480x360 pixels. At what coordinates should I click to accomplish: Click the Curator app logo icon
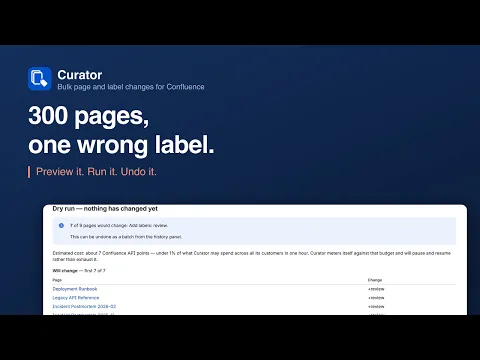coord(40,79)
